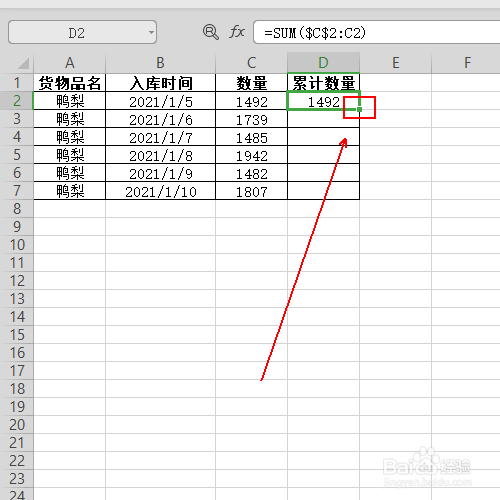
Task: Click the 货物品名 header cell
Action: [70, 83]
